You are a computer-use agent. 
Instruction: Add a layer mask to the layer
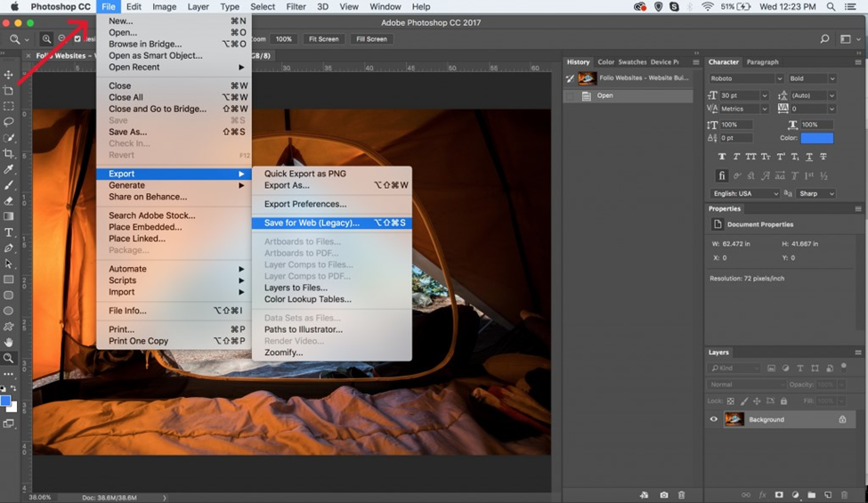[778, 495]
